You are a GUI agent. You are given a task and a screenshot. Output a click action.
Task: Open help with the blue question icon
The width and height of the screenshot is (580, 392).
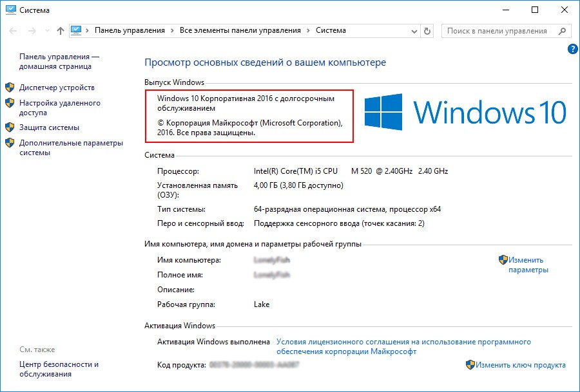coord(573,49)
